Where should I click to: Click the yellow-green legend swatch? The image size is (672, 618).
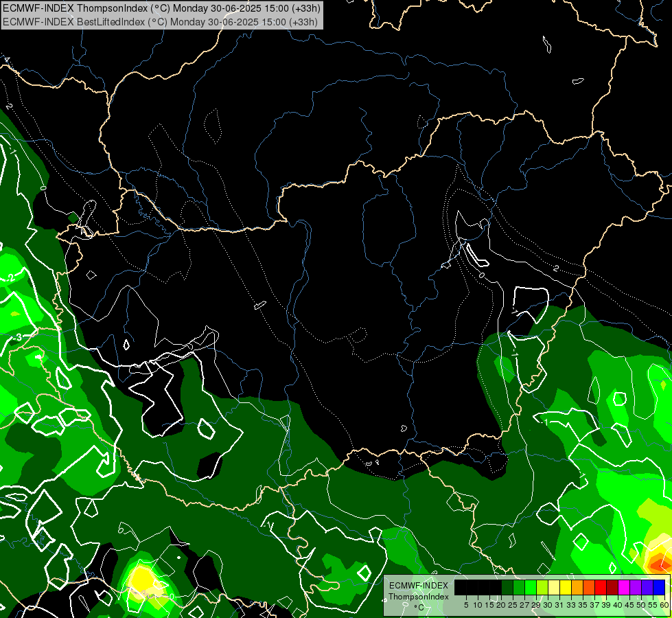coord(542,587)
